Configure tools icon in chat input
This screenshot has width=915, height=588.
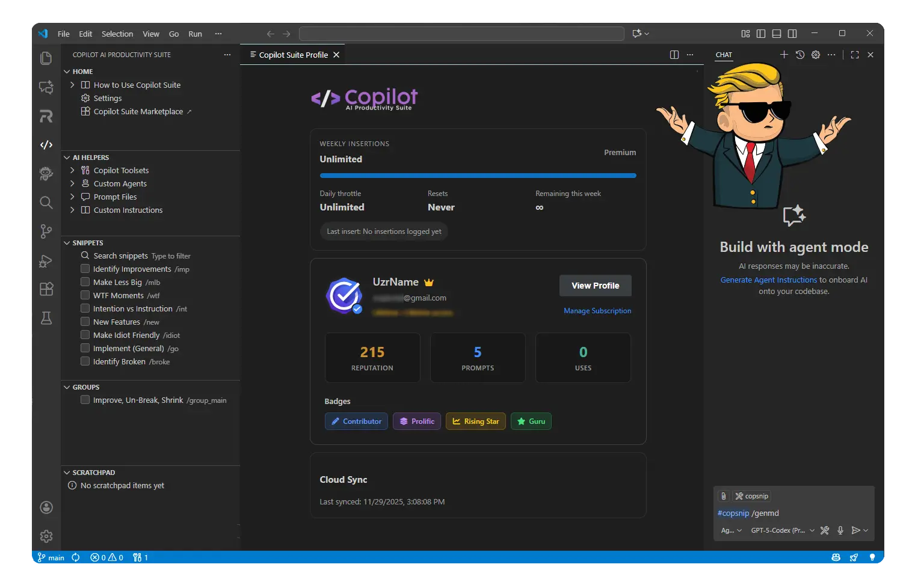click(825, 530)
